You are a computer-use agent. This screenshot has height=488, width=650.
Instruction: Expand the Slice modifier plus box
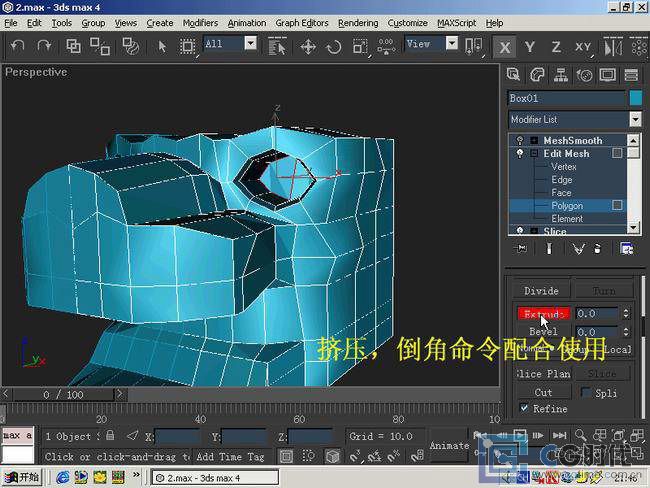click(534, 231)
